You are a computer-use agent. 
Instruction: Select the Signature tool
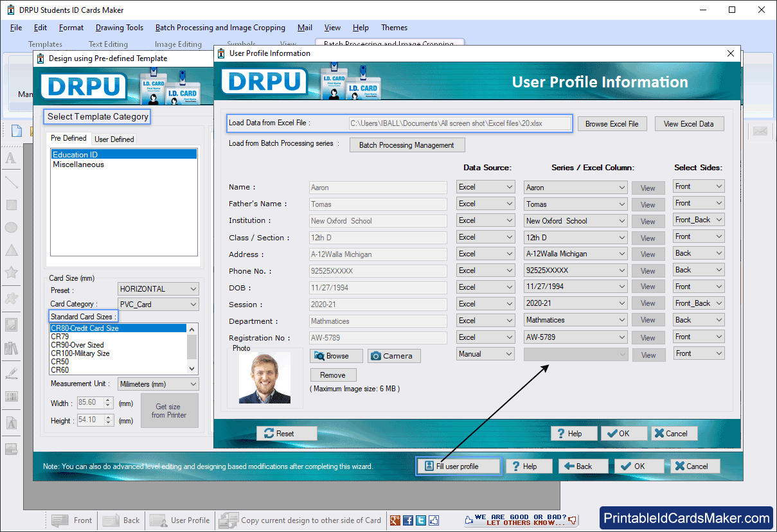click(x=11, y=373)
